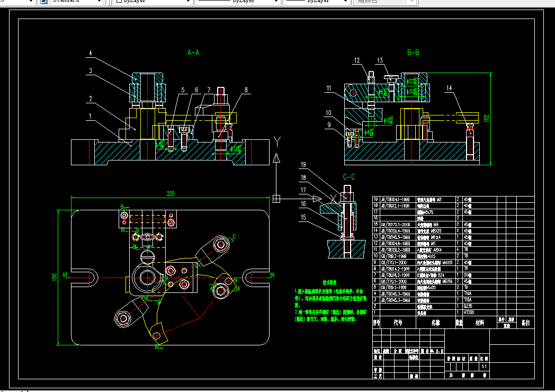Select the B-B section view label
Screen dimensions: 555x392
pyautogui.click(x=413, y=53)
